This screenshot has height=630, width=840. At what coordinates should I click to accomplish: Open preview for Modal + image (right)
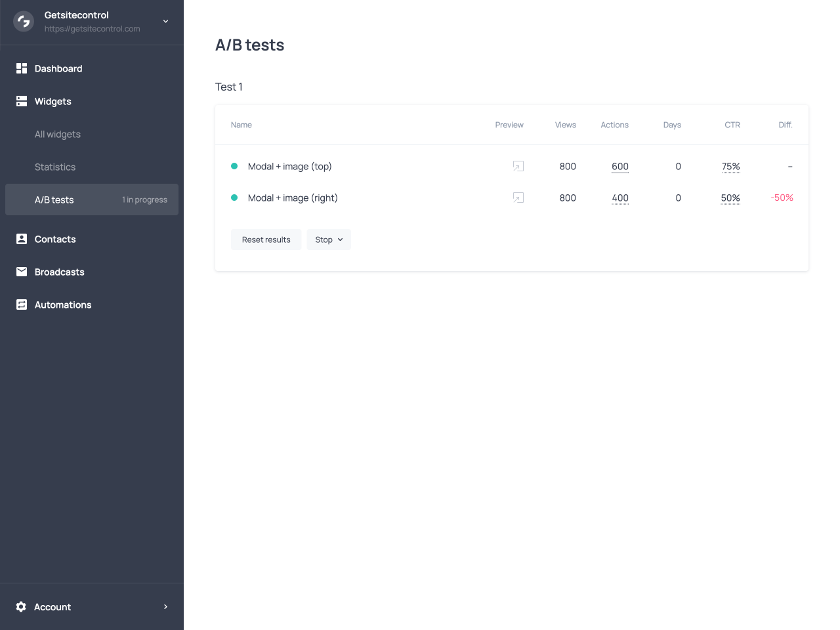518,198
